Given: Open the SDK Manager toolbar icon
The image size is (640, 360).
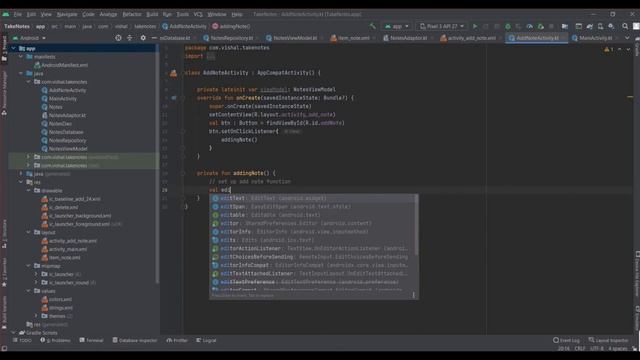Looking at the screenshot, I should (x=611, y=26).
